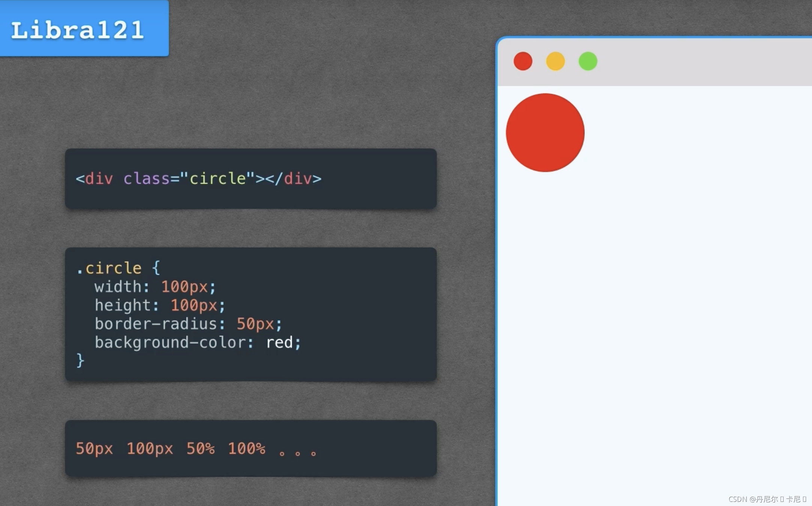
Task: Click the large red circle in the browser
Action: click(545, 133)
